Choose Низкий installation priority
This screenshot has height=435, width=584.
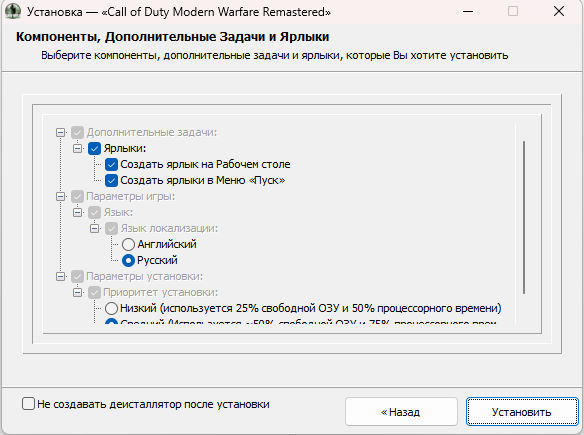coord(111,309)
